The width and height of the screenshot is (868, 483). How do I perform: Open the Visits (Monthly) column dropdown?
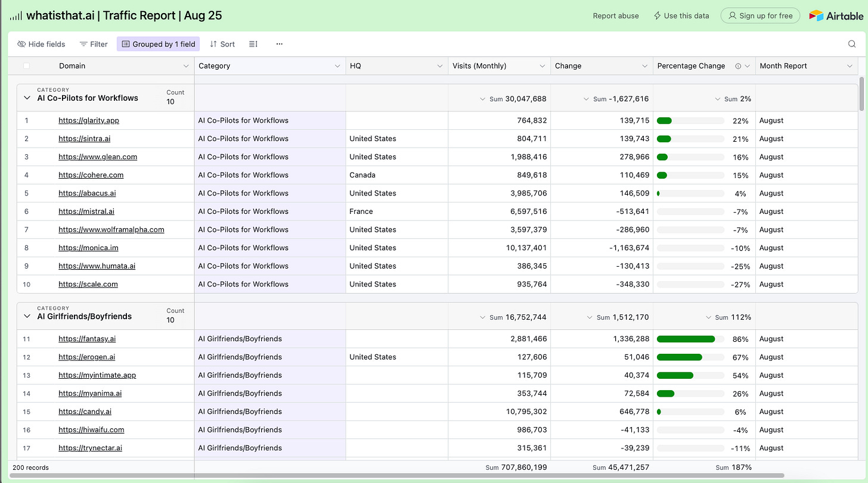542,66
